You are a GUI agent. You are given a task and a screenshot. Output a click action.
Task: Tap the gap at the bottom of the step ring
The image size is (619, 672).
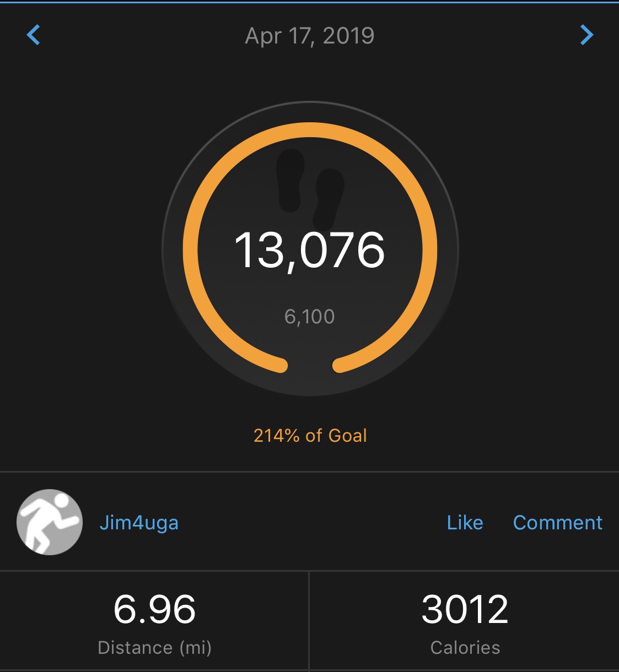coord(310,369)
